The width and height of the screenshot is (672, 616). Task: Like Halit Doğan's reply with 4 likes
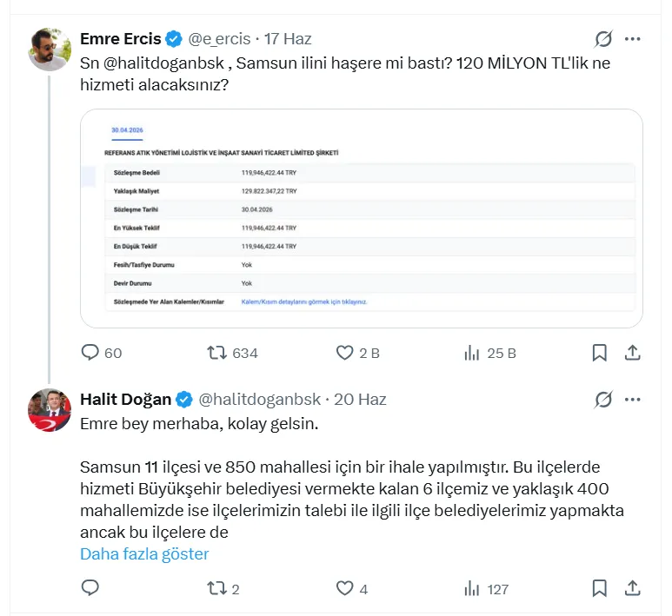point(344,588)
